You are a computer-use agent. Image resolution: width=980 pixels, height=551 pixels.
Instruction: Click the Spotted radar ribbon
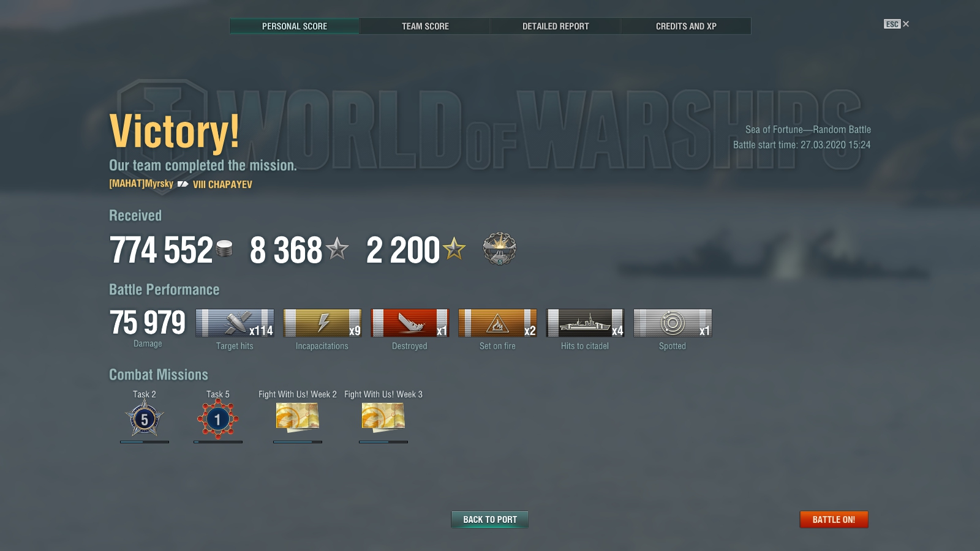tap(673, 323)
